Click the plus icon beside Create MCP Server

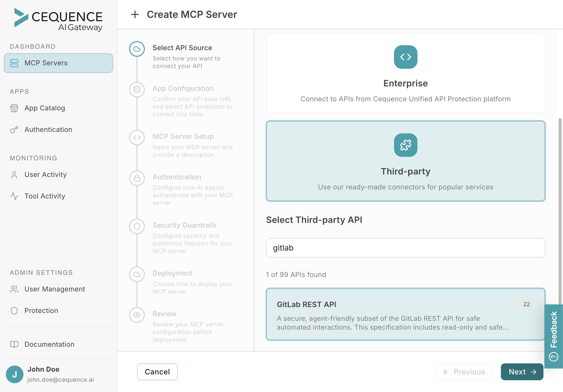pyautogui.click(x=135, y=14)
